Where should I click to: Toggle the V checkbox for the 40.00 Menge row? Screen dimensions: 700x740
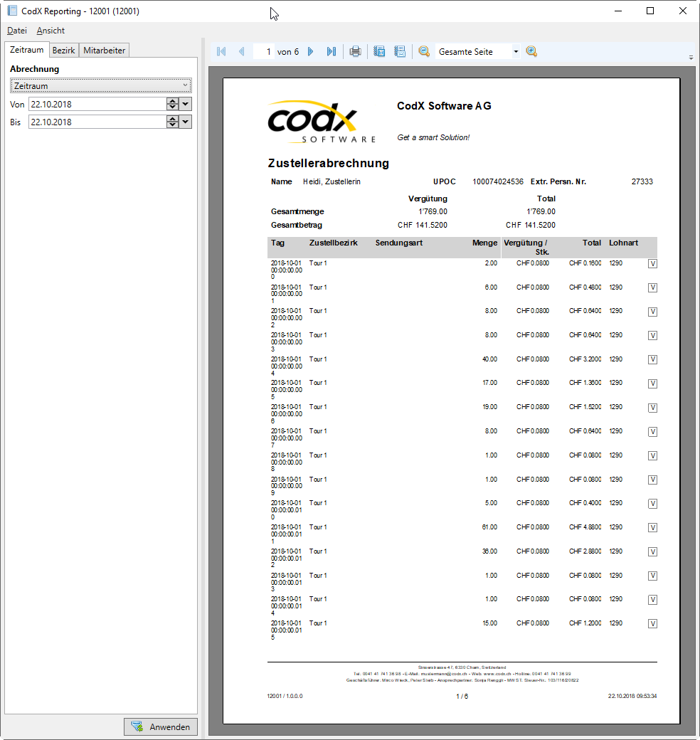[x=652, y=359]
